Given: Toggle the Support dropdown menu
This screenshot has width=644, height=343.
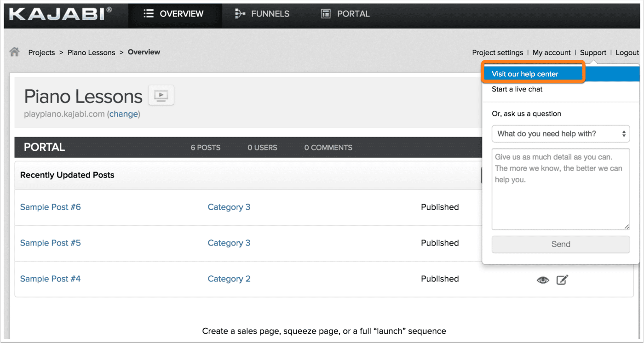Looking at the screenshot, I should pos(593,52).
